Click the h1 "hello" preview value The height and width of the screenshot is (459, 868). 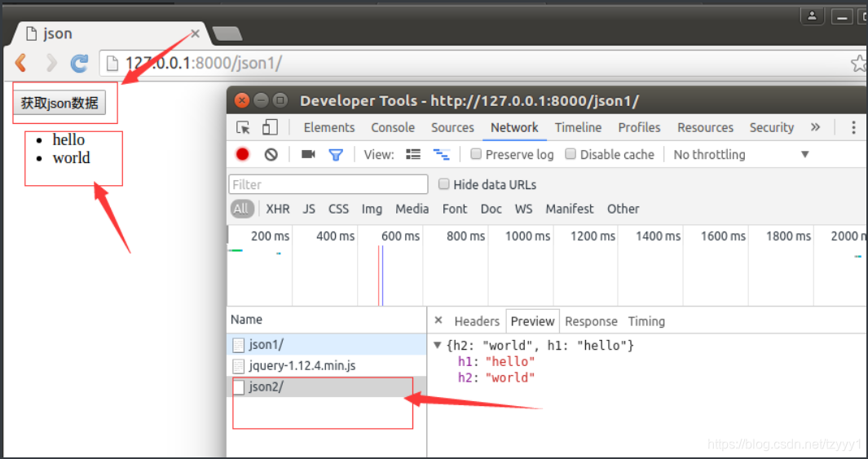coord(510,361)
